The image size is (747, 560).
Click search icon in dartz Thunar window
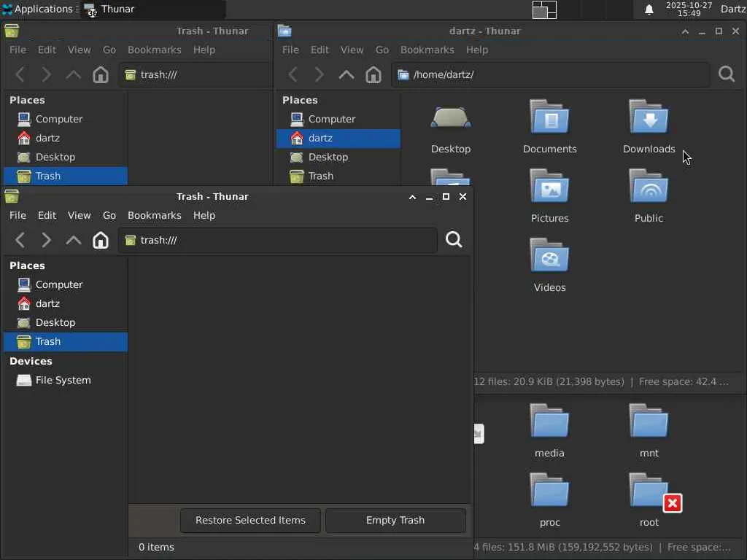727,74
